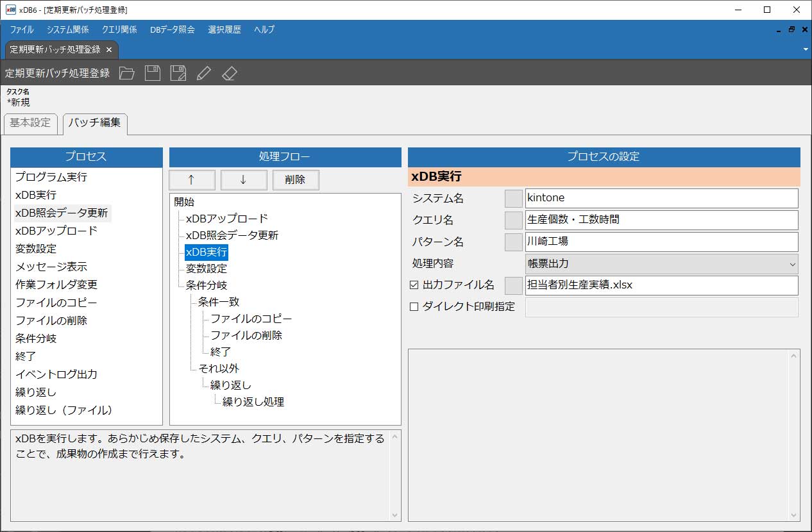812x532 pixels.
Task: Click the picker square beside クエリ名
Action: [x=514, y=220]
